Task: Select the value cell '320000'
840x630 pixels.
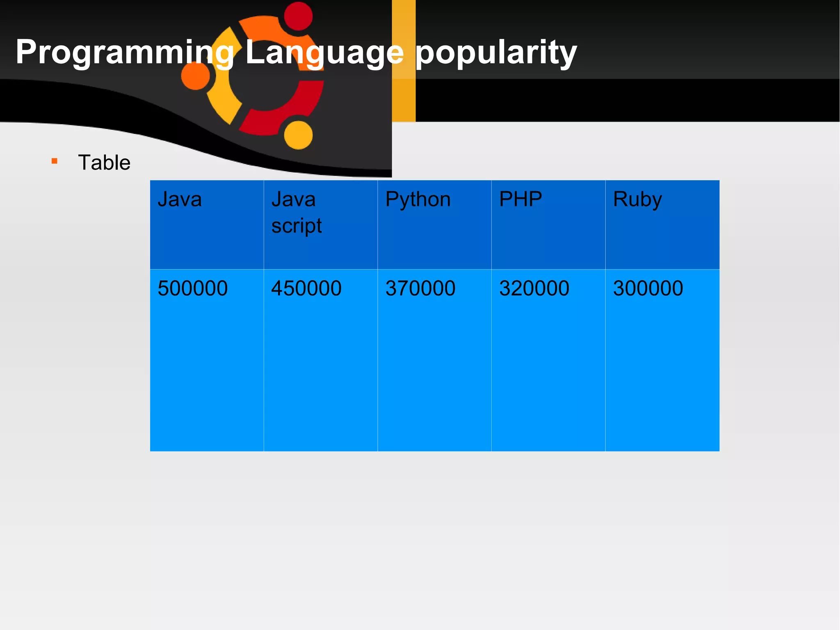Action: [548, 360]
